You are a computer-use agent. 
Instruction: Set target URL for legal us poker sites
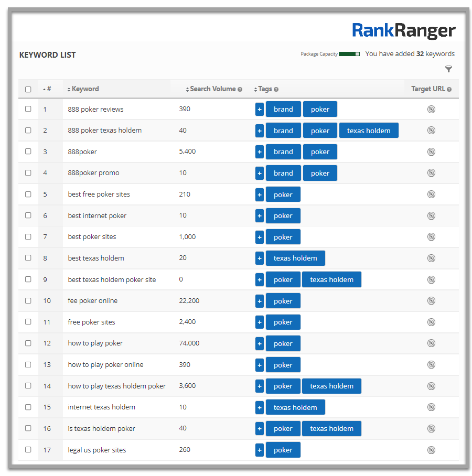[x=431, y=450]
